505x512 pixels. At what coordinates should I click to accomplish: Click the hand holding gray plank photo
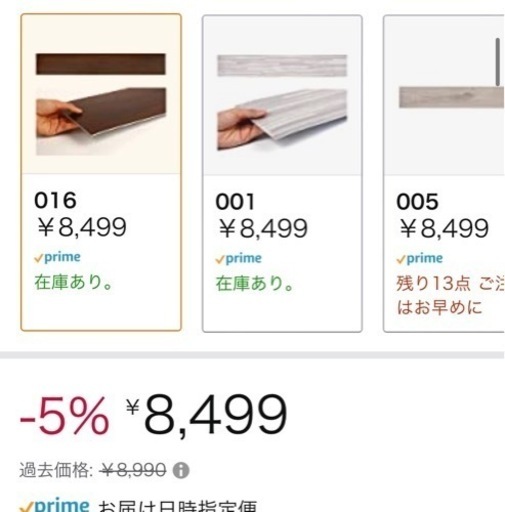(282, 120)
